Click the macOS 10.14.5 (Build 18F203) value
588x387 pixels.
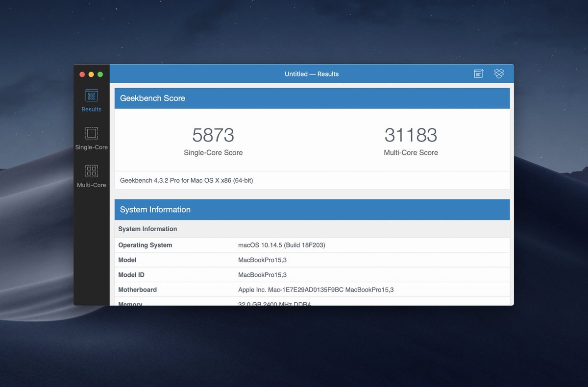[x=282, y=245]
